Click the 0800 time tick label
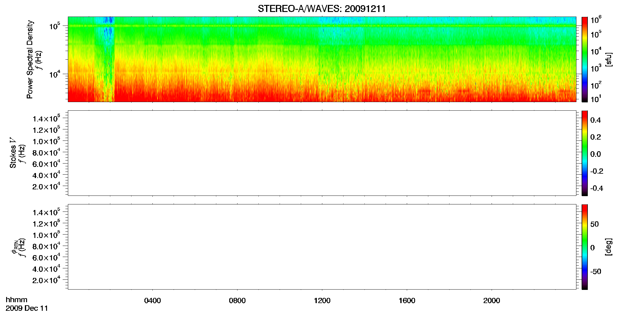The image size is (644, 332). click(x=237, y=301)
